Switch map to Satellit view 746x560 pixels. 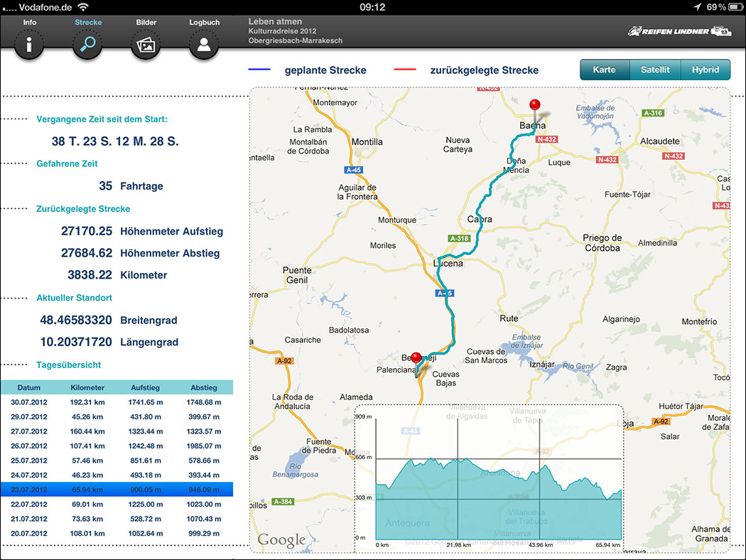655,70
